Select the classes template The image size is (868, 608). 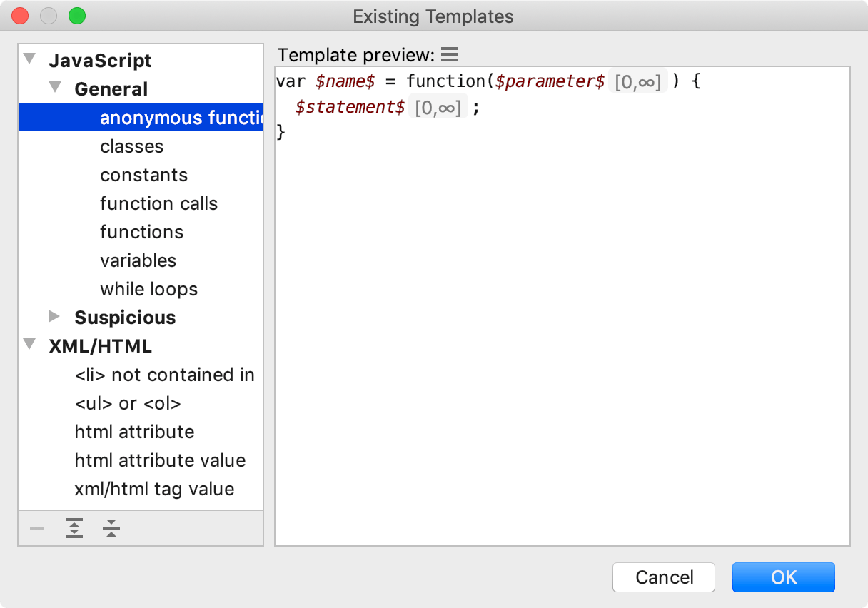pos(132,146)
